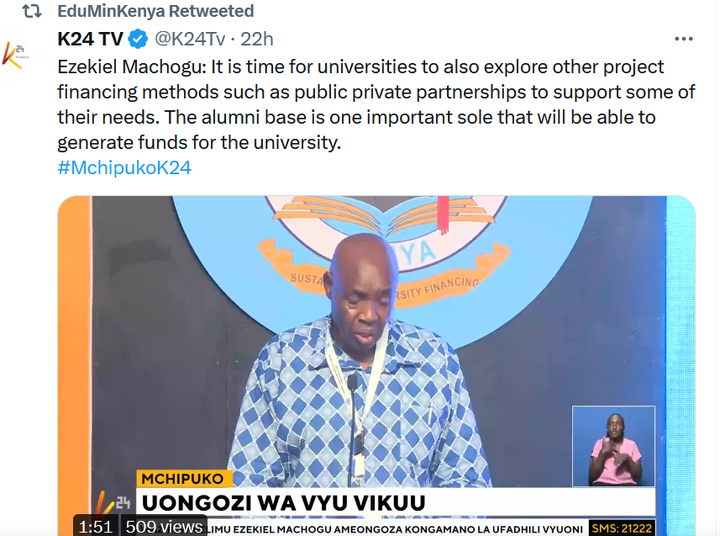Click the 509 views counter
Image resolution: width=720 pixels, height=536 pixels.
point(164,526)
